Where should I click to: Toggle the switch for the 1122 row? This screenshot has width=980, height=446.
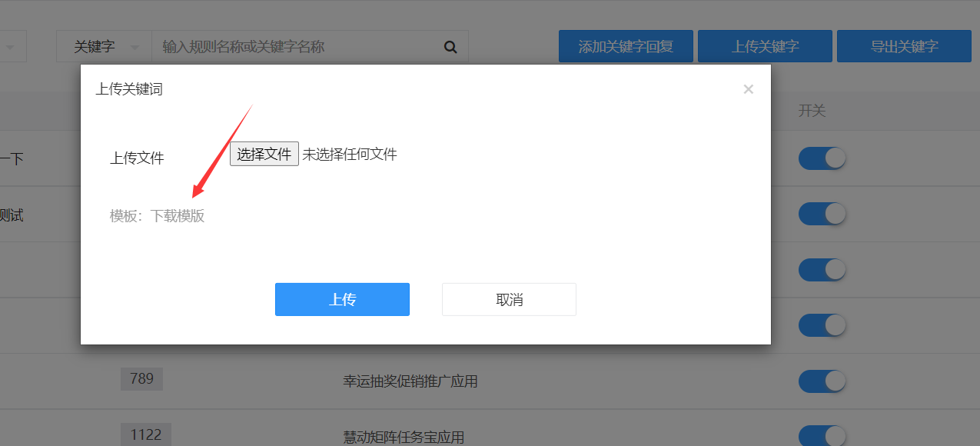point(822,436)
